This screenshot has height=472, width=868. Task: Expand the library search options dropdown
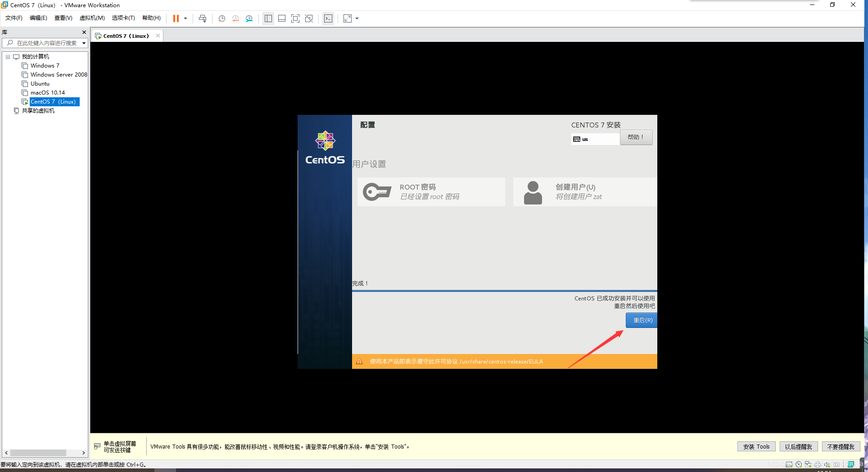84,43
